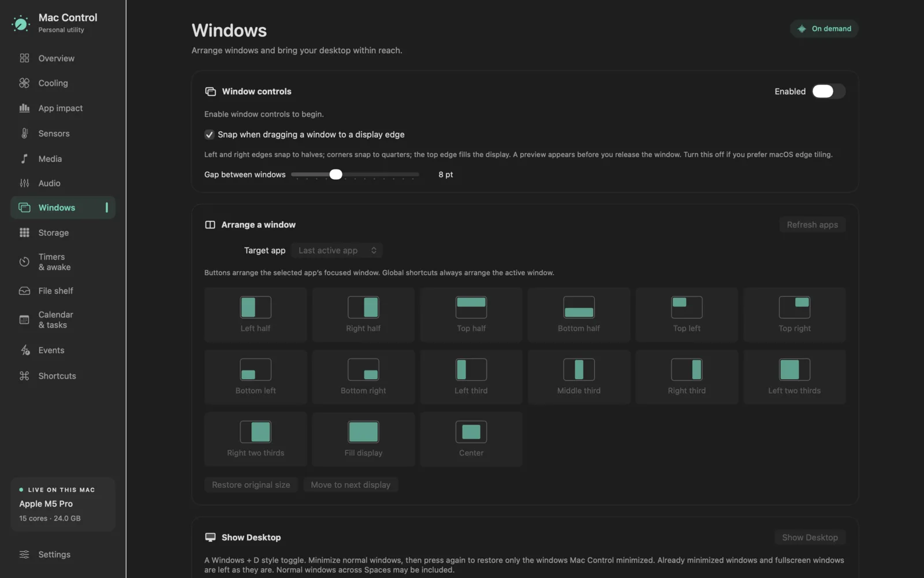Viewport: 924px width, 578px height.
Task: Click the Left half arrangement icon
Action: tap(255, 307)
